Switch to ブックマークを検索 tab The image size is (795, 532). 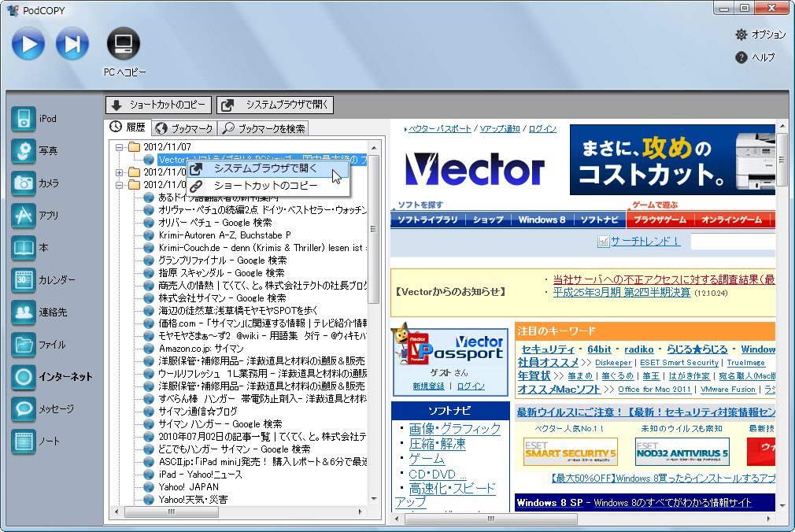pyautogui.click(x=264, y=128)
